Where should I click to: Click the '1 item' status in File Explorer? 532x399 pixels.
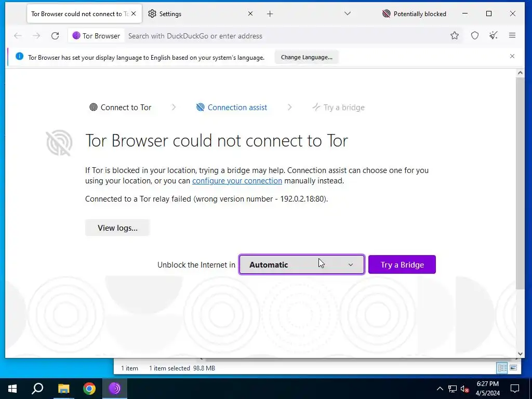coord(129,368)
